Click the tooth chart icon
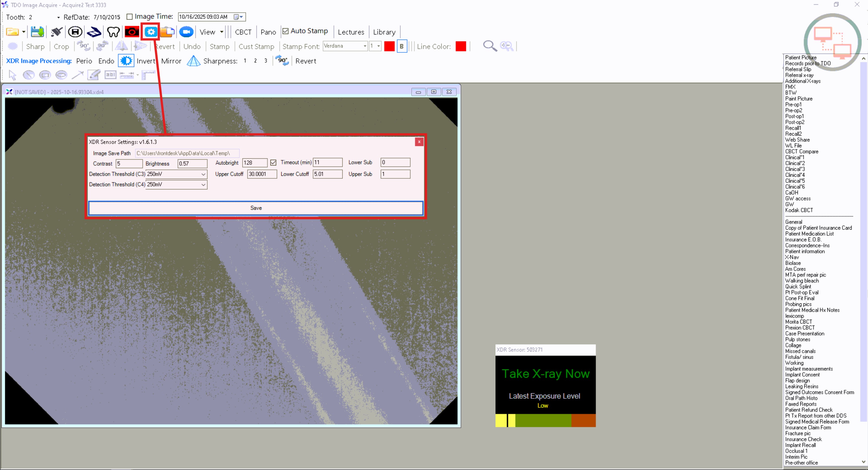Image resolution: width=868 pixels, height=470 pixels. (x=113, y=32)
